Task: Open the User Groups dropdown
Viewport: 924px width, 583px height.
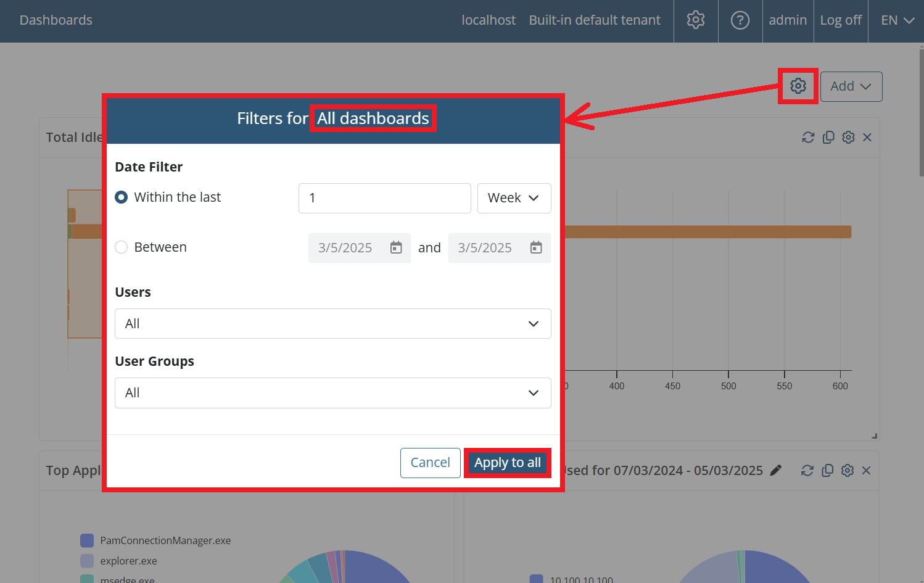Action: tap(332, 393)
